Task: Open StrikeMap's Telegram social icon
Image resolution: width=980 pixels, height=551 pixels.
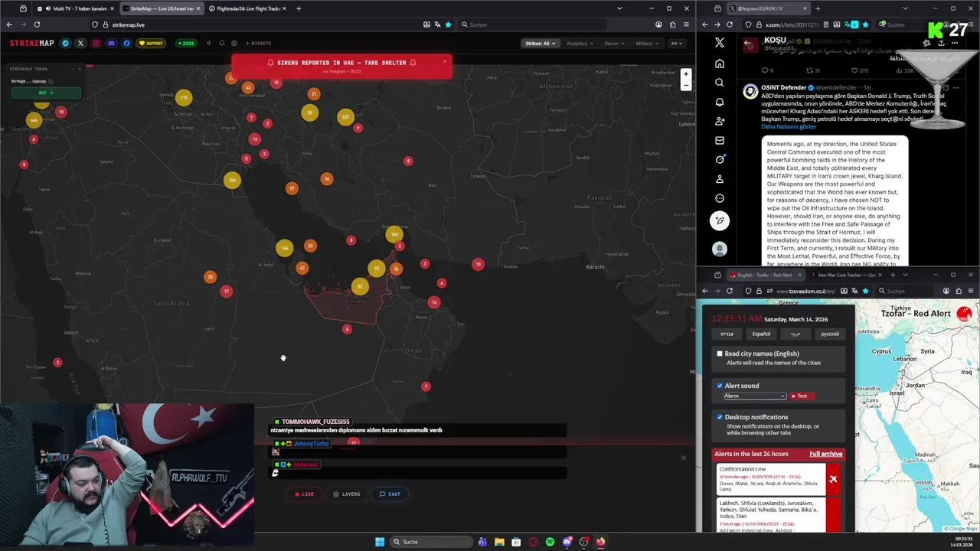Action: pyautogui.click(x=65, y=43)
